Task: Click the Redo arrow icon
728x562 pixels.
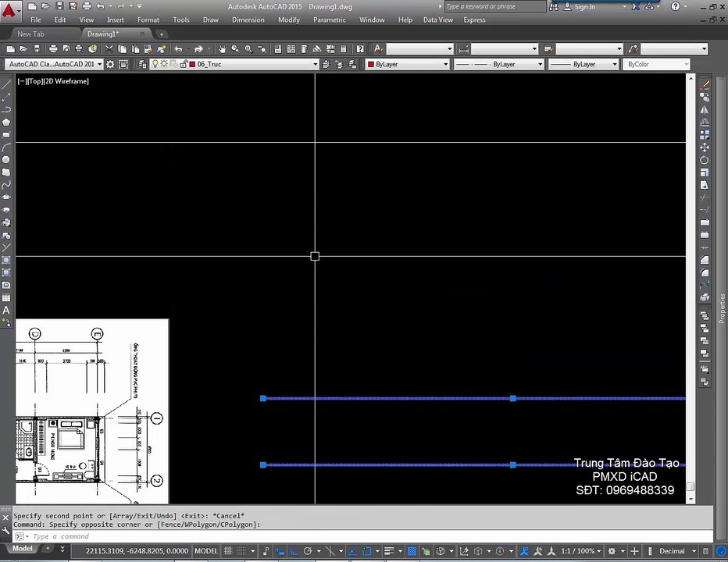Action: [x=198, y=48]
